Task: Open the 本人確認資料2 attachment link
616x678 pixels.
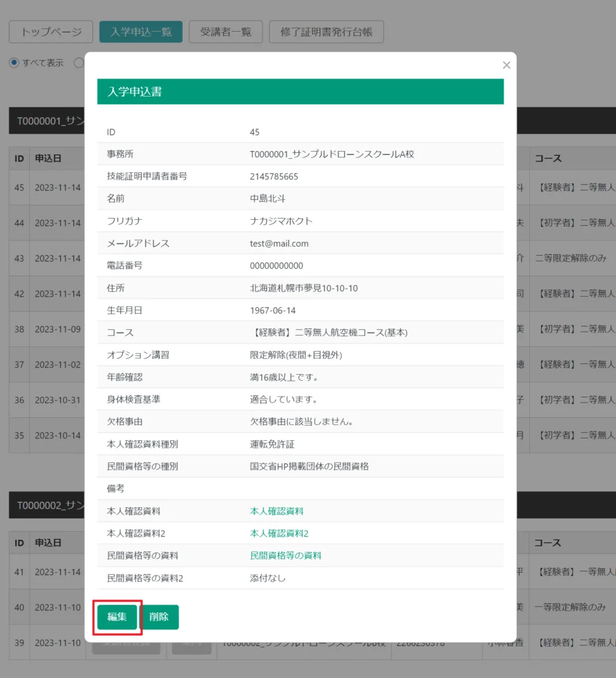Action: click(279, 534)
